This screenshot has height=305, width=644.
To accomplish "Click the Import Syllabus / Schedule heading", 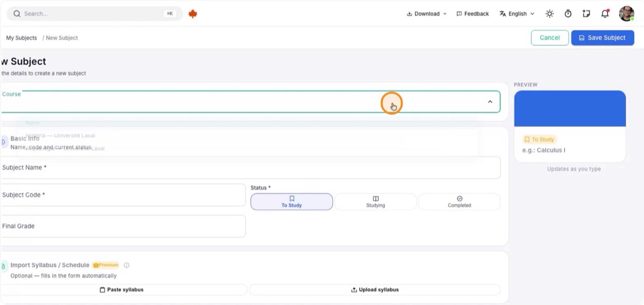I will [x=50, y=265].
